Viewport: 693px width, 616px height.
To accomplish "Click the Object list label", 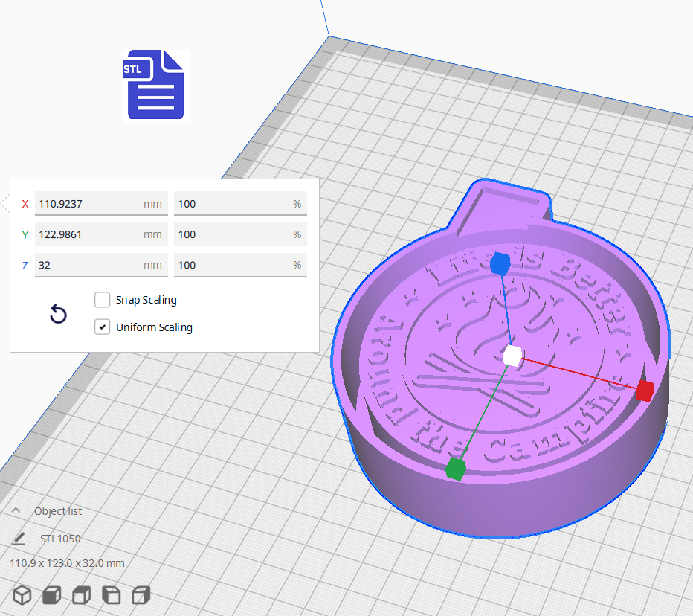I will click(57, 510).
